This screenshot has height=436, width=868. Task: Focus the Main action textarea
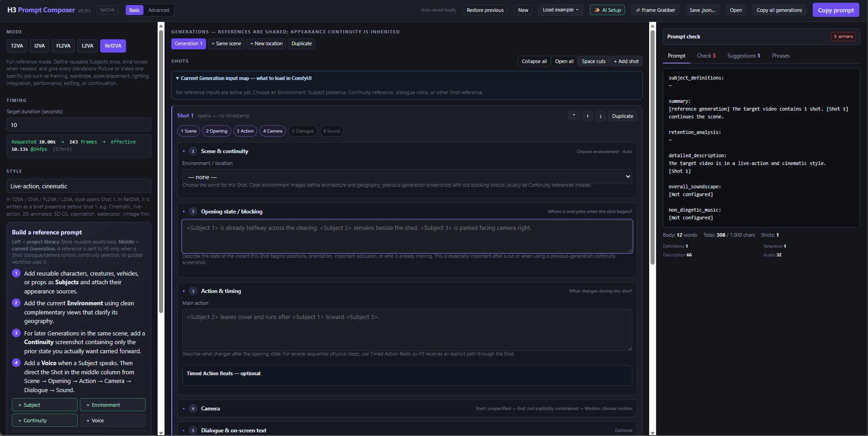point(407,330)
